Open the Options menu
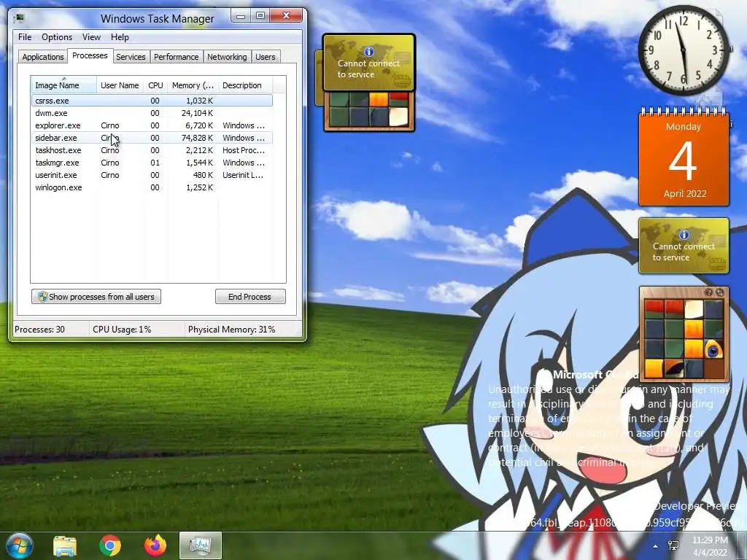 [x=57, y=37]
